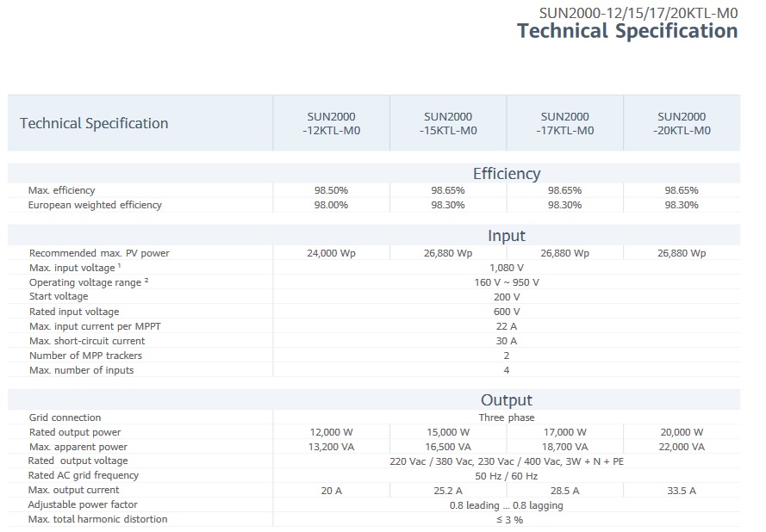Click the 'Output' section heading
The height and width of the screenshot is (532, 766).
pyautogui.click(x=507, y=400)
